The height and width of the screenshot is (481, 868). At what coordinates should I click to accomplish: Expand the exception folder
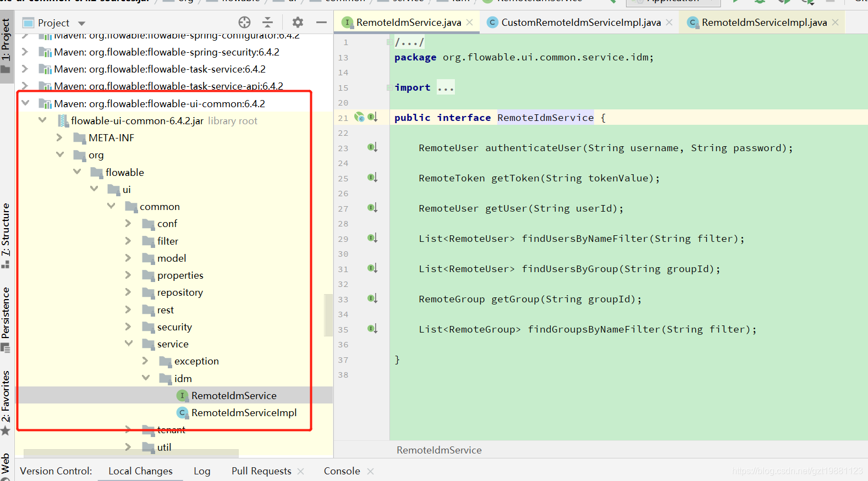pos(145,361)
